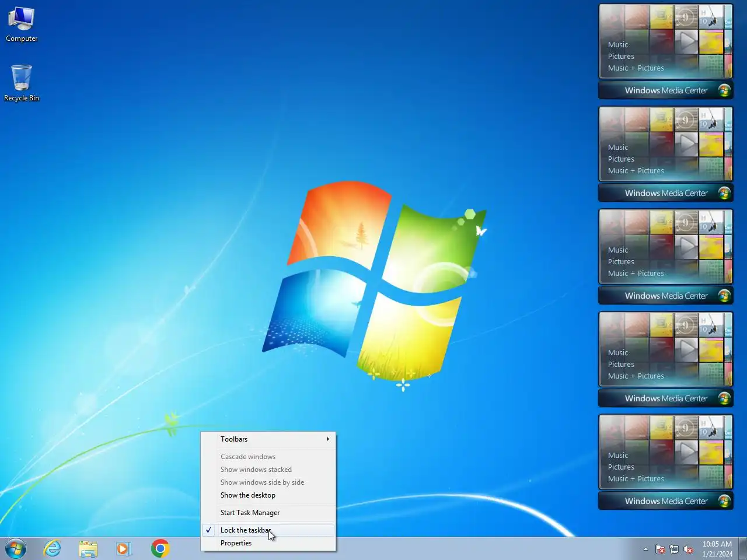
Task: Open the clock showing 10:05 AM
Action: pos(717,549)
